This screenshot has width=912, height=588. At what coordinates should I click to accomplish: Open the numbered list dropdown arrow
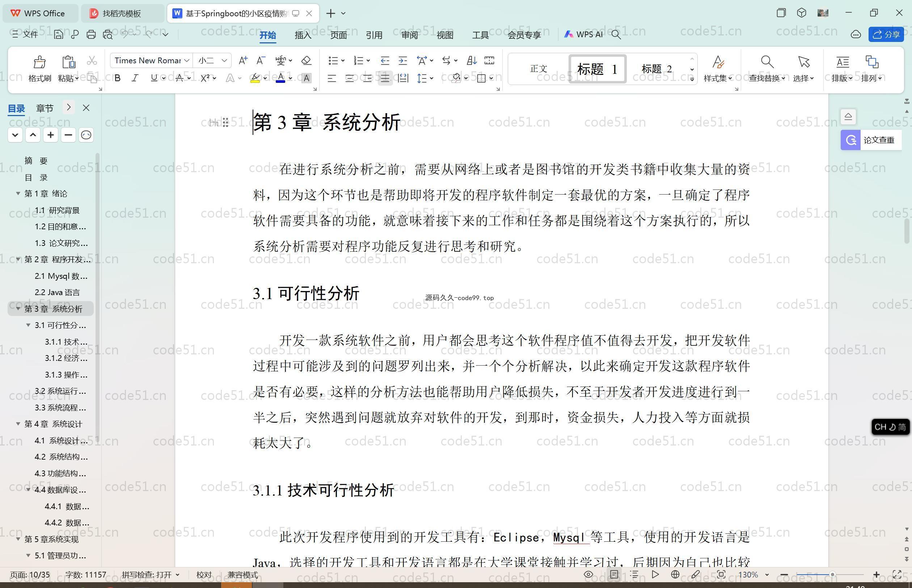[368, 60]
